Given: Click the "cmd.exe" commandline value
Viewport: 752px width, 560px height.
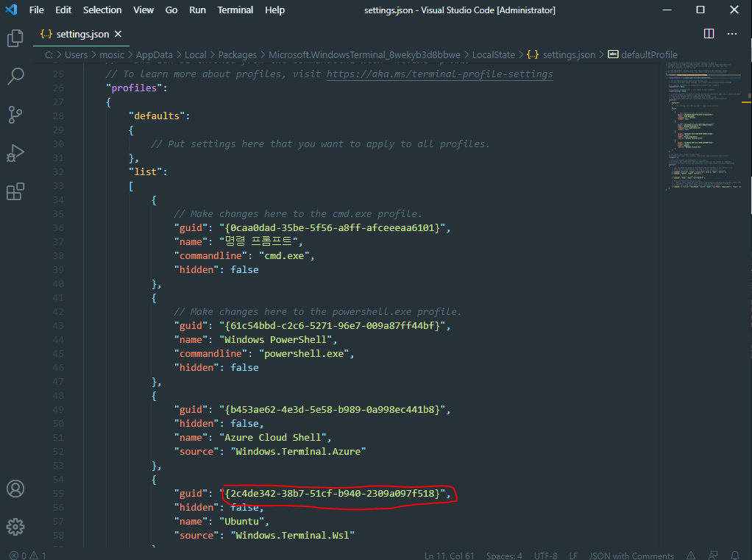Looking at the screenshot, I should 284,255.
